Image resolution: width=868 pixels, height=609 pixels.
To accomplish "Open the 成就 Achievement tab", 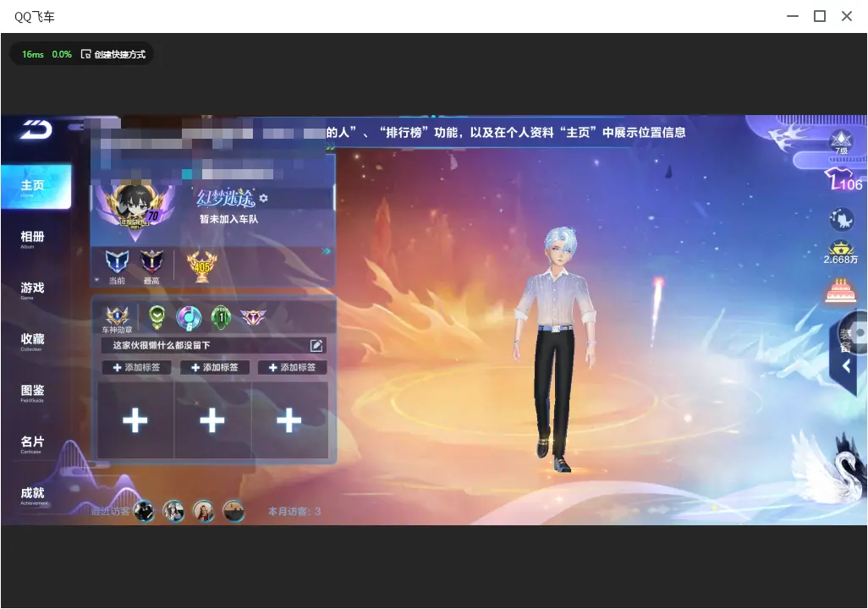I will tap(33, 496).
